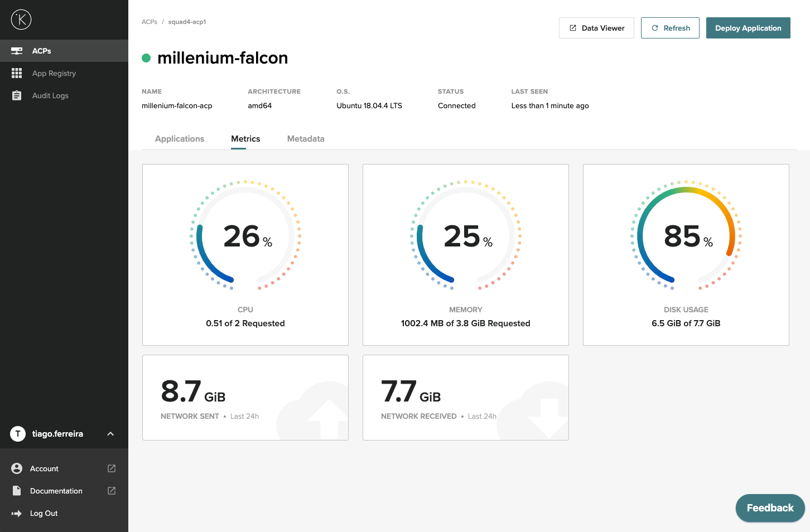Open the Documentation link in the sidebar
The height and width of the screenshot is (532, 810).
point(56,491)
